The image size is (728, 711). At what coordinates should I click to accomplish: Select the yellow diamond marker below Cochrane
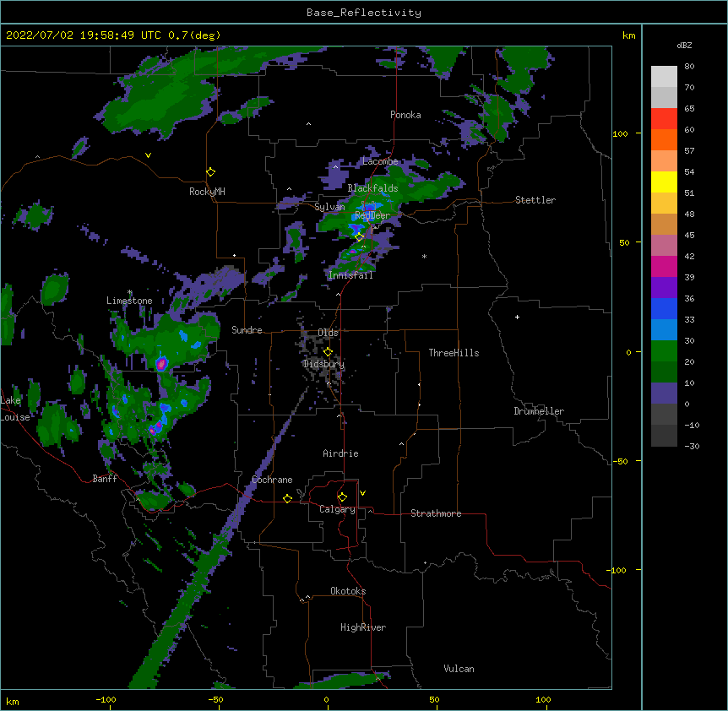click(x=287, y=498)
